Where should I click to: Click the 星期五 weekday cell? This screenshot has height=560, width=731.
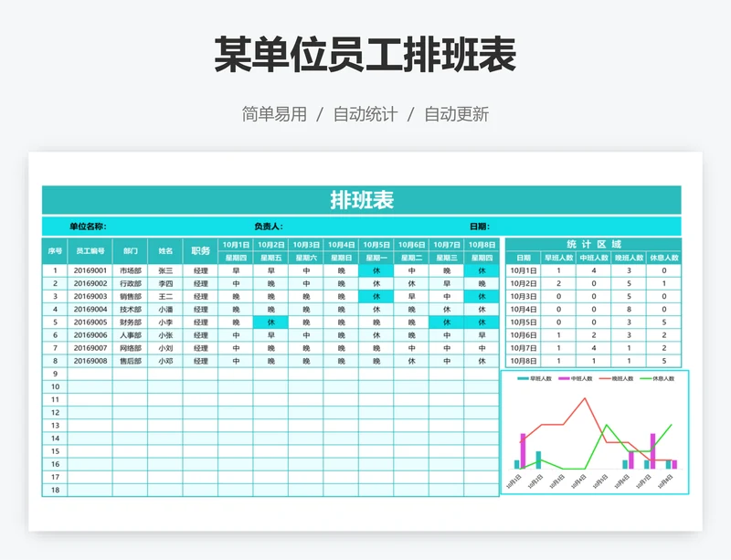coord(270,258)
